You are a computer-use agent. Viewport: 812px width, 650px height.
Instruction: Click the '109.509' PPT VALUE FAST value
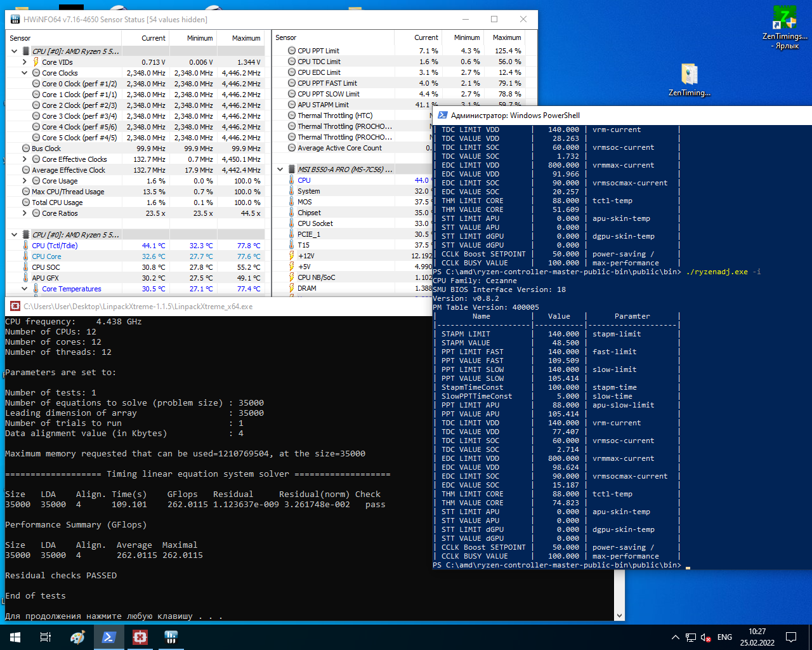point(563,361)
